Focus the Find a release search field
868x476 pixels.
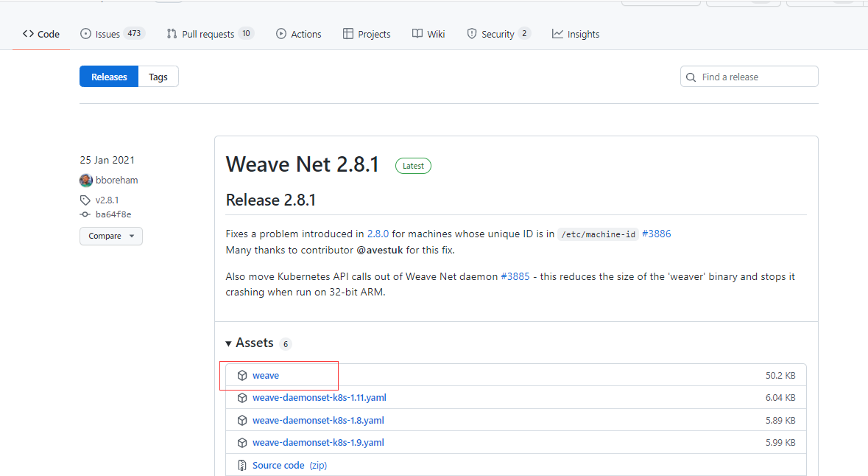tap(749, 77)
